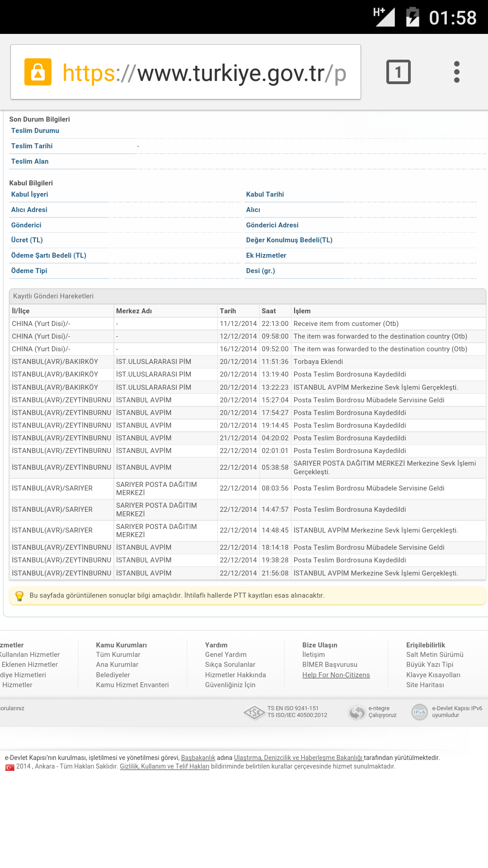Open Tüm Kurumlar footer link

pyautogui.click(x=118, y=655)
